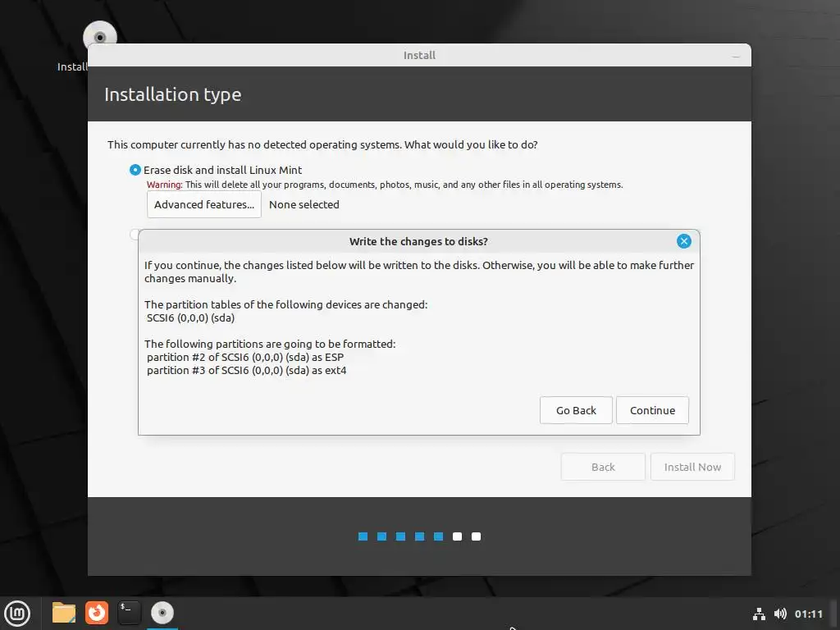This screenshot has height=630, width=840.
Task: Minimize the Install window
Action: pyautogui.click(x=736, y=56)
